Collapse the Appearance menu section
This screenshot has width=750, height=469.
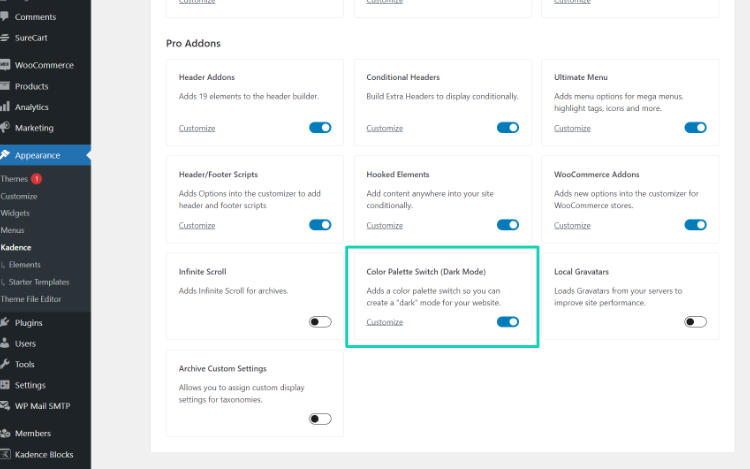click(x=37, y=155)
